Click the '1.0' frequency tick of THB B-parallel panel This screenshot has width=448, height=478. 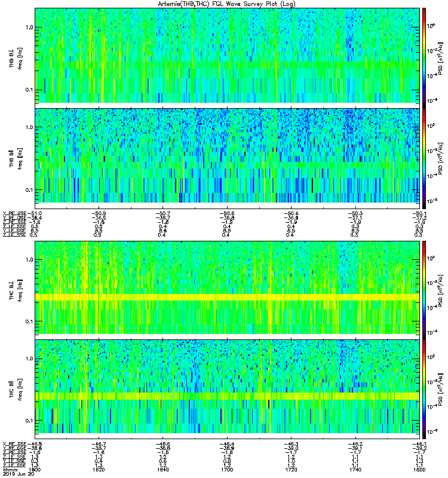tap(29, 127)
